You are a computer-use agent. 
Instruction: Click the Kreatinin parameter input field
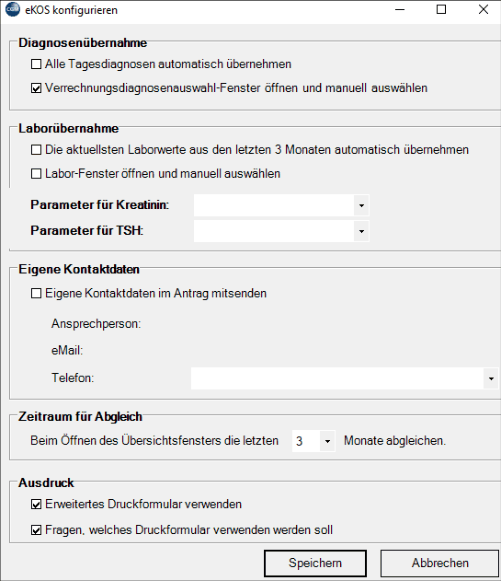click(274, 205)
